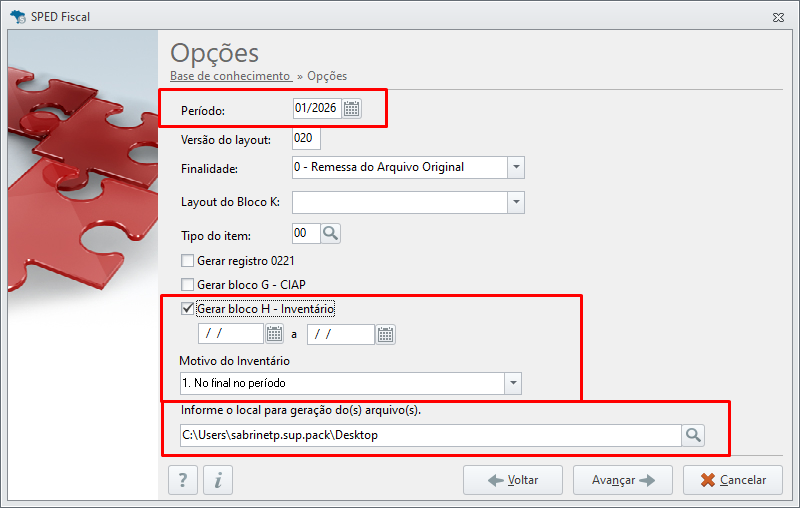Browse for file location with magnifier icon
Viewport: 800px width, 508px height.
coord(693,435)
